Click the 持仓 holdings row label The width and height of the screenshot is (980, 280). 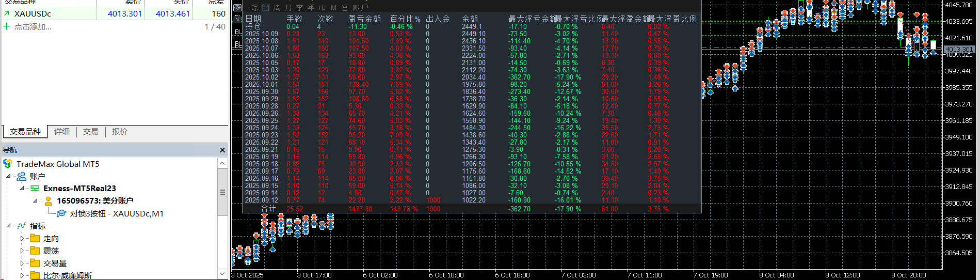(x=253, y=26)
